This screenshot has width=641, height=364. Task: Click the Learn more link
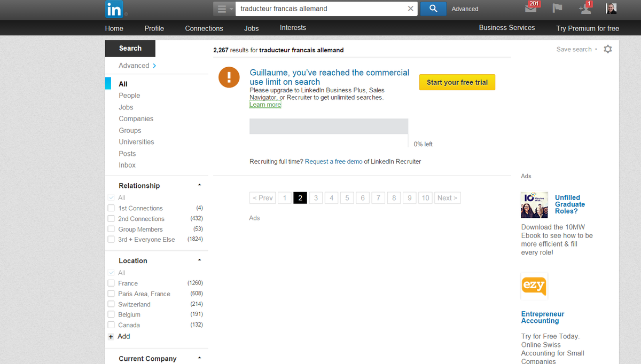(265, 105)
